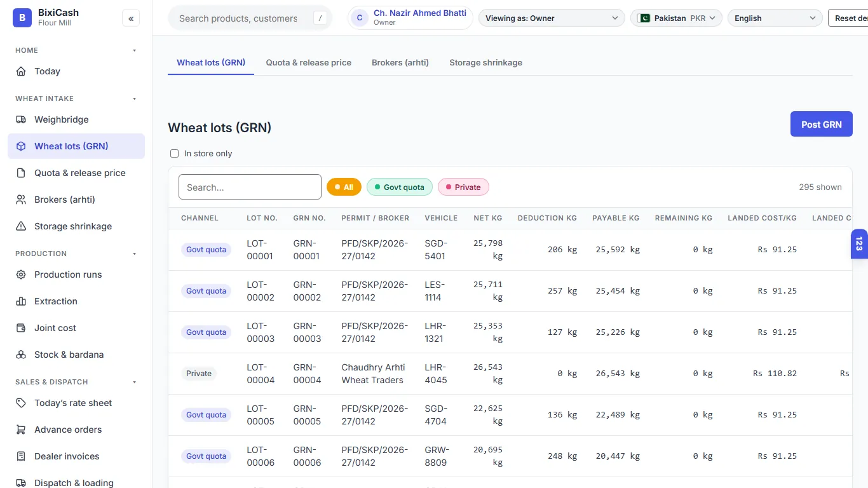This screenshot has height=488, width=868.
Task: Collapse the PRODUCTION sidebar section
Action: point(134,254)
